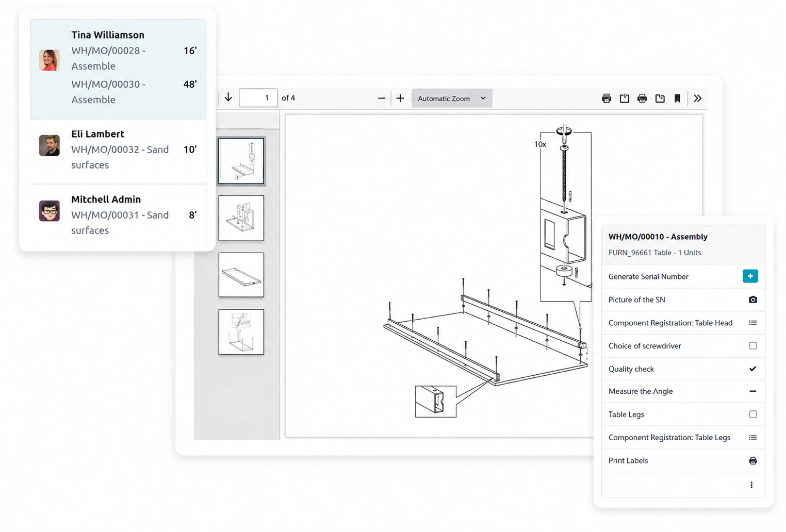Click the plus button for Generate Serial Number

750,276
